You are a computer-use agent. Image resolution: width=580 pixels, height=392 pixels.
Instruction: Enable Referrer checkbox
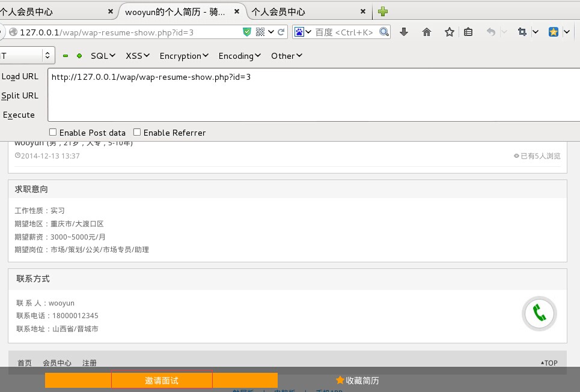pyautogui.click(x=137, y=132)
